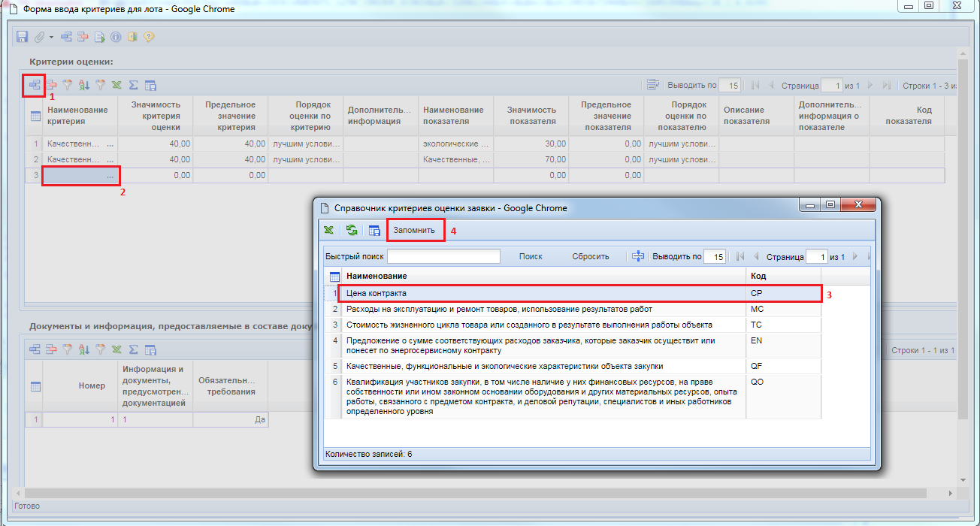Screen dimensions: 980x526
Task: Go to next page in Справочник pager
Action: 855,257
